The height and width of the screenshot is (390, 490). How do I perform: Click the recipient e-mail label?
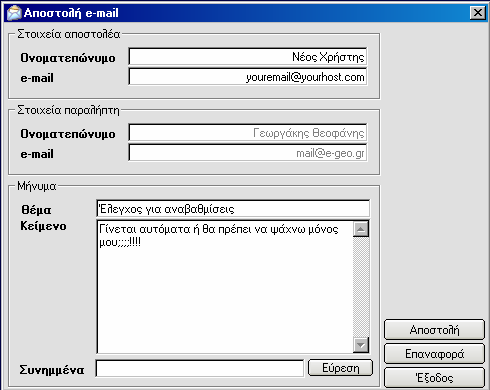pos(37,154)
